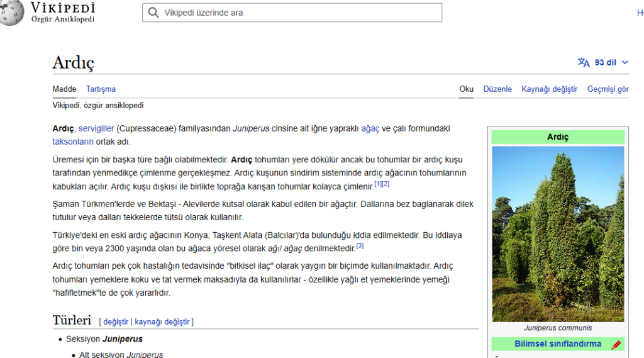
Task: Click the Kaynağı değiştir tab
Action: click(549, 89)
